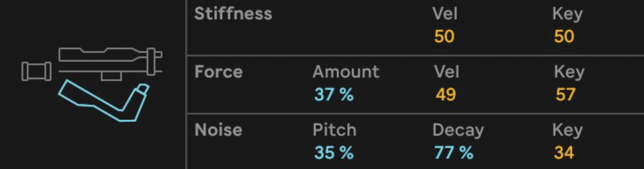Click the Amount parameter label
The image size is (644, 169).
pos(346,72)
